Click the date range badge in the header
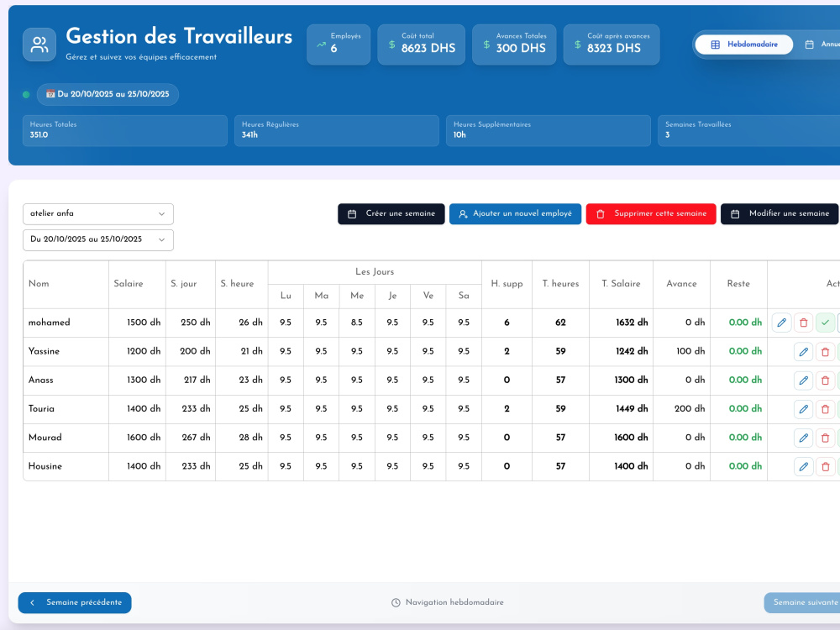Screen dimensions: 840x630 (x=108, y=94)
